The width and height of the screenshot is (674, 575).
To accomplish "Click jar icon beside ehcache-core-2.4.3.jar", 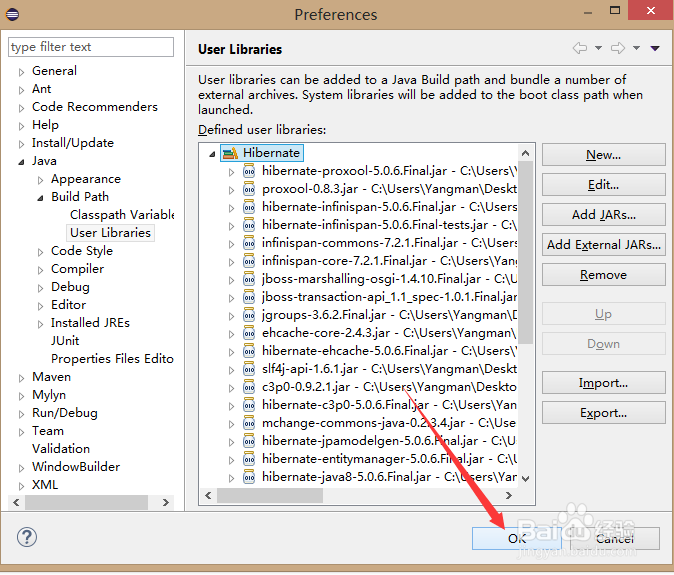I will pos(249,333).
